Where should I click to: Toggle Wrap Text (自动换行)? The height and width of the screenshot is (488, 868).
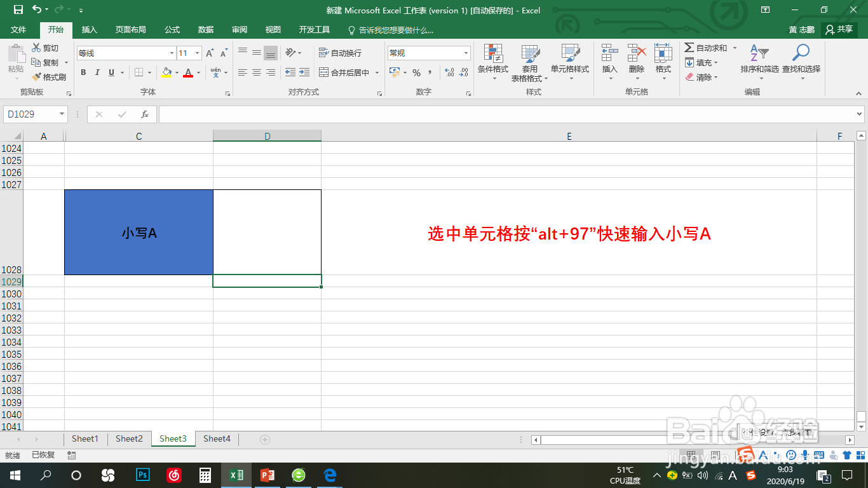click(340, 53)
